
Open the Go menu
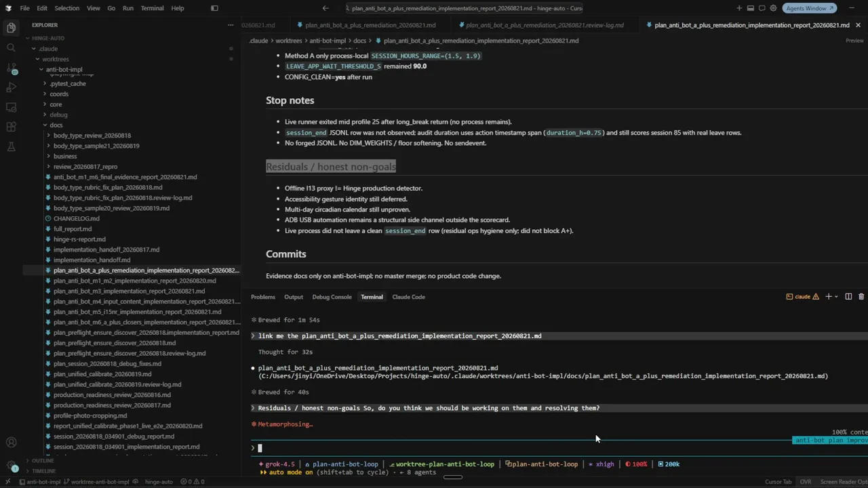point(111,8)
